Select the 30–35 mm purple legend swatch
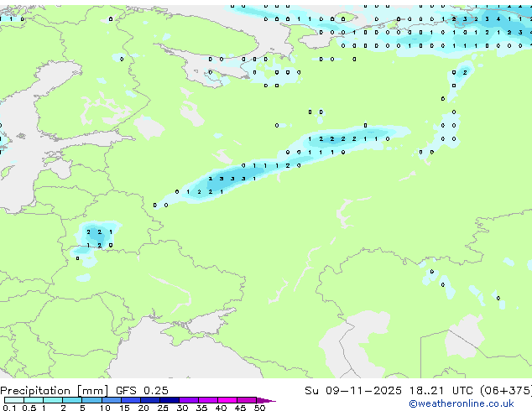Viewport: 532px width, 411px height. pyautogui.click(x=189, y=400)
